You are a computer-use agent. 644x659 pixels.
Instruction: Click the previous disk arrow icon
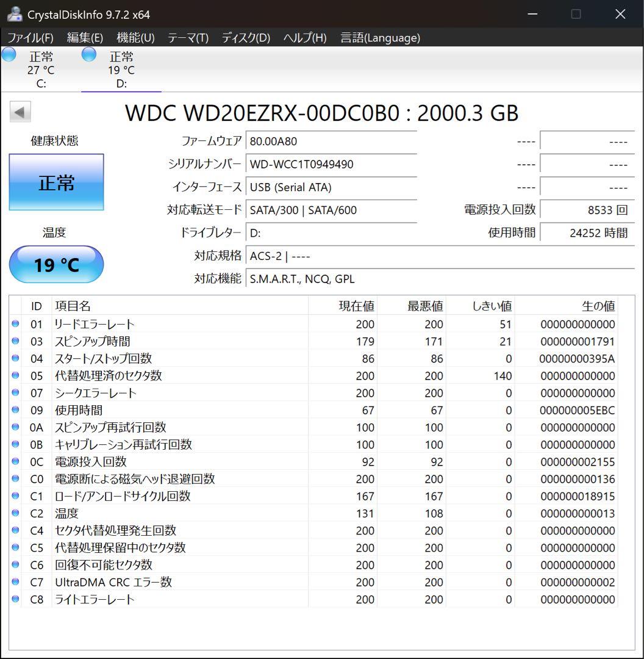point(20,112)
